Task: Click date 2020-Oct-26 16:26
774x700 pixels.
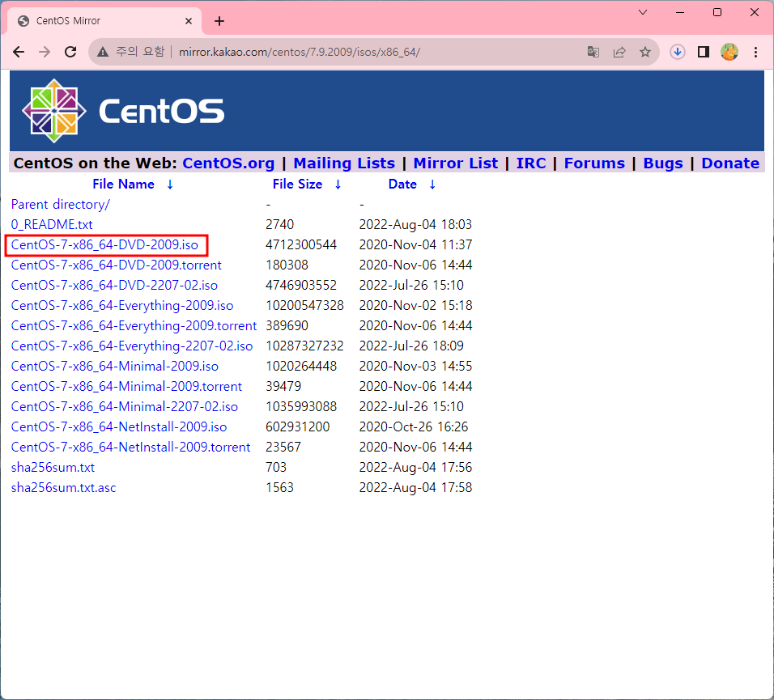Action: point(414,426)
